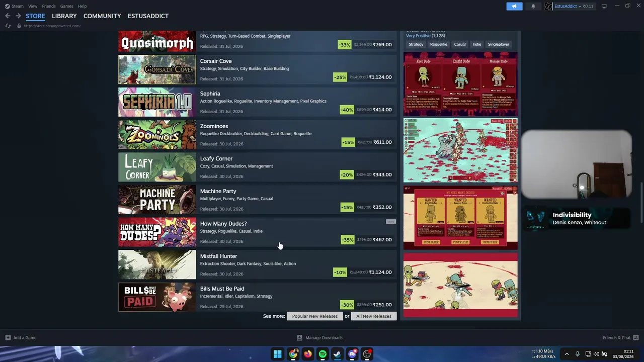This screenshot has height=362, width=644.
Task: Open Google Chrome from the taskbar
Action: pos(293,354)
